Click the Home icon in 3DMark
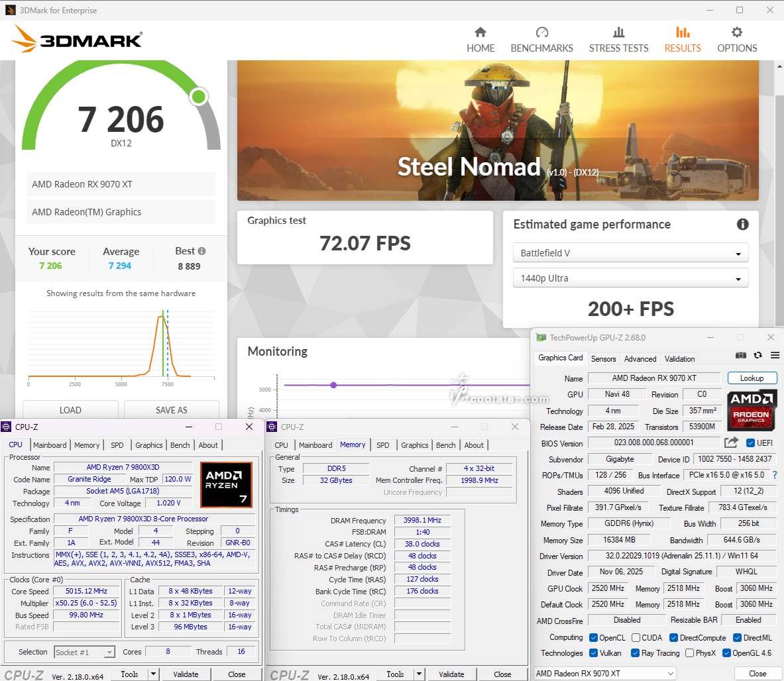Image resolution: width=784 pixels, height=681 pixels. 480,33
